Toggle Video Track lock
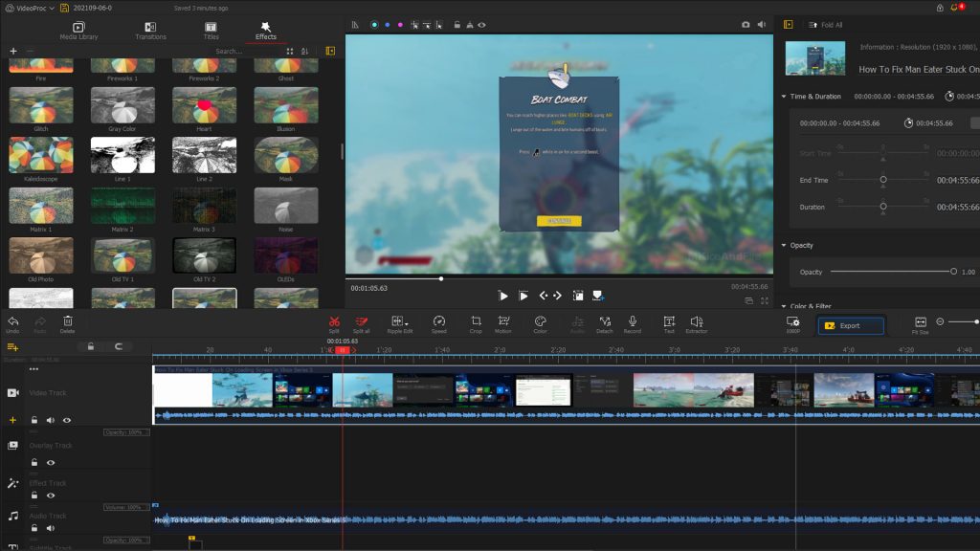 tap(34, 421)
